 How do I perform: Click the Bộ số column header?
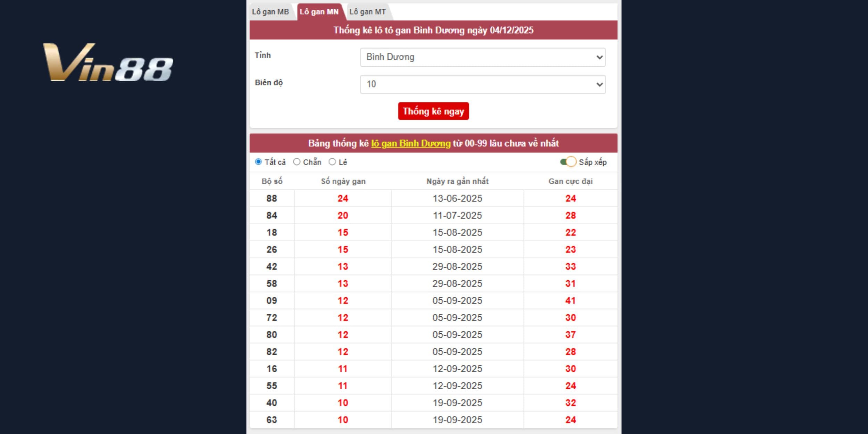coord(272,181)
